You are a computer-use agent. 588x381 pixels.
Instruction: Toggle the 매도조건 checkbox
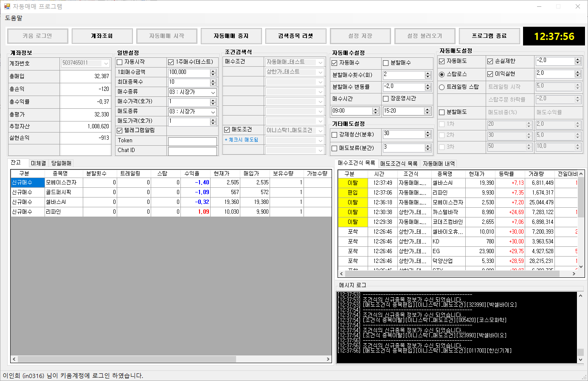[227, 130]
